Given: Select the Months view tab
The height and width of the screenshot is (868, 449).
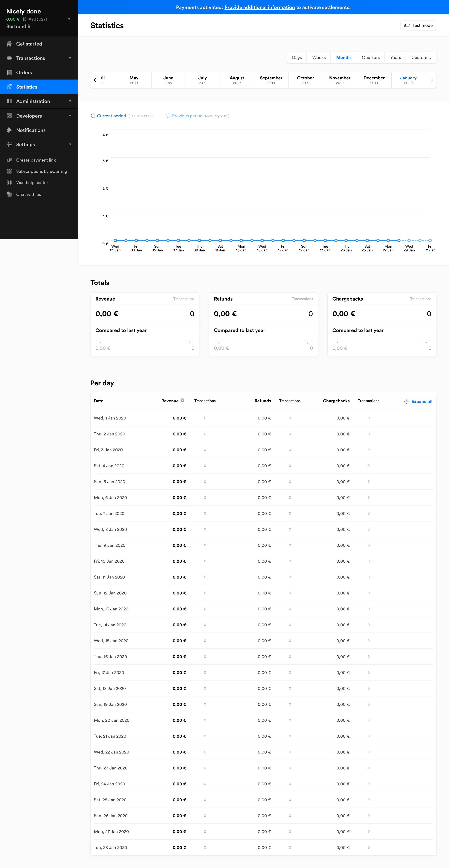Looking at the screenshot, I should click(343, 58).
